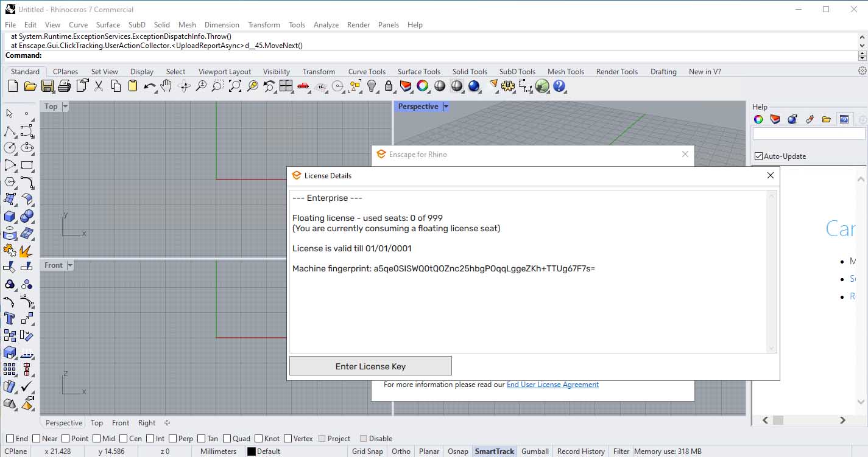Switch to the Curve Tools tab
This screenshot has height=457, width=868.
(x=367, y=72)
